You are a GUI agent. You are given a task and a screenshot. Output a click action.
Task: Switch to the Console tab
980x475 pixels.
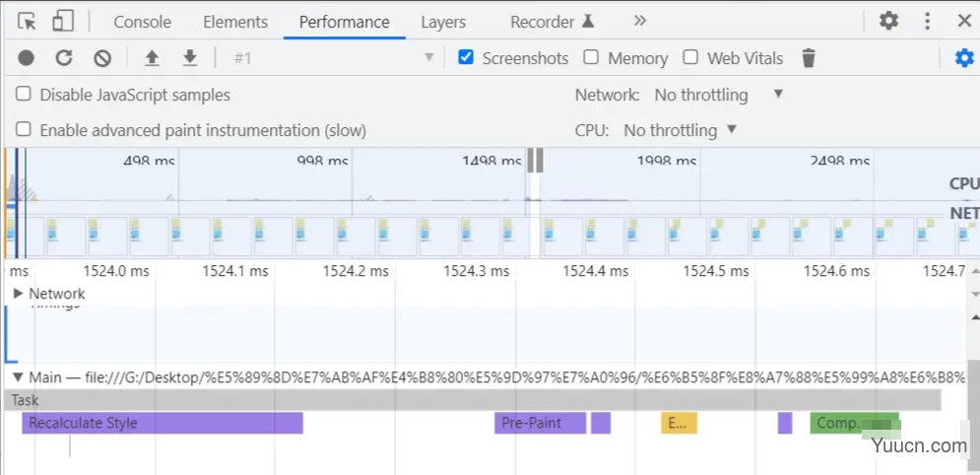coord(142,22)
